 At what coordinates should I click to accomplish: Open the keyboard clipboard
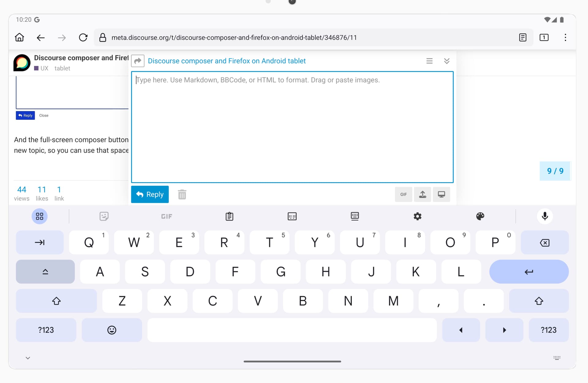[229, 216]
